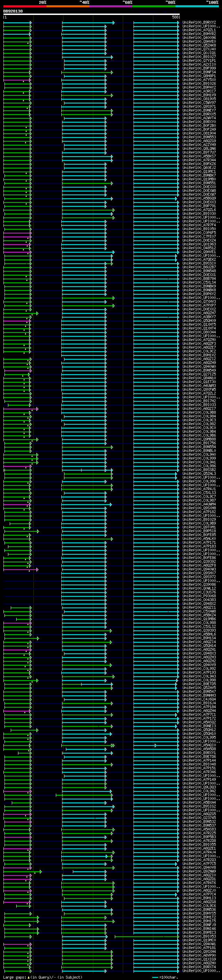Select hit UniRef100_B9PAY2

[x=199, y=88]
